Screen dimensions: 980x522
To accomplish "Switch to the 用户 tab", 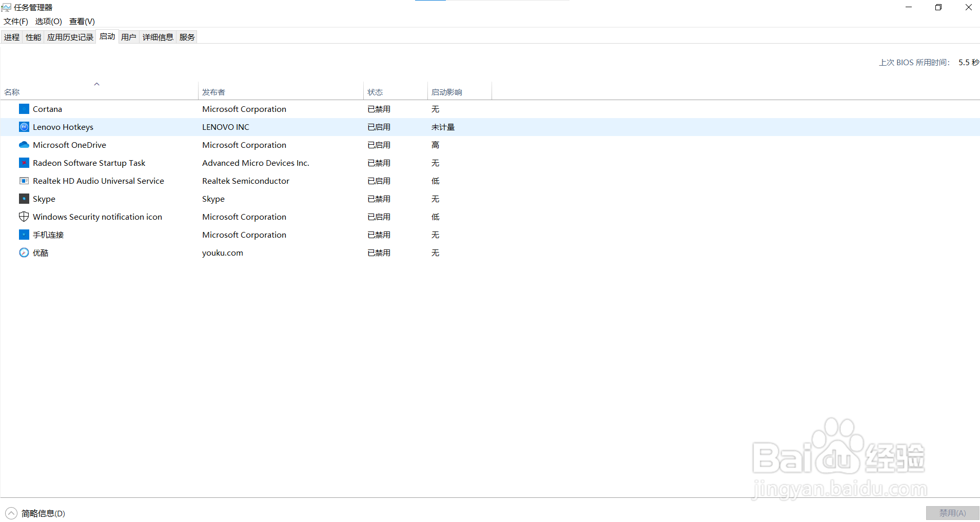I will point(129,37).
